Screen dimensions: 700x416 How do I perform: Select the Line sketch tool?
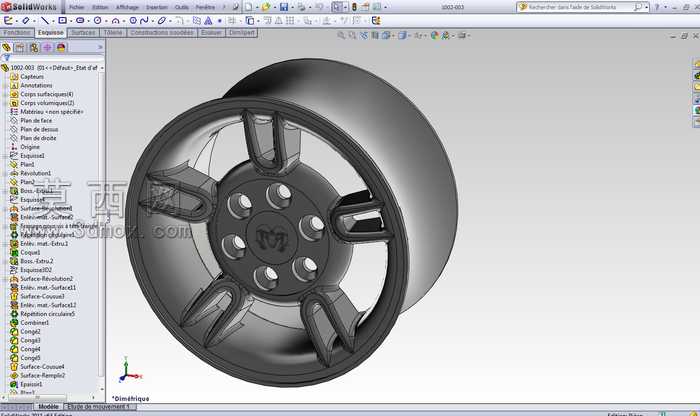click(45, 21)
